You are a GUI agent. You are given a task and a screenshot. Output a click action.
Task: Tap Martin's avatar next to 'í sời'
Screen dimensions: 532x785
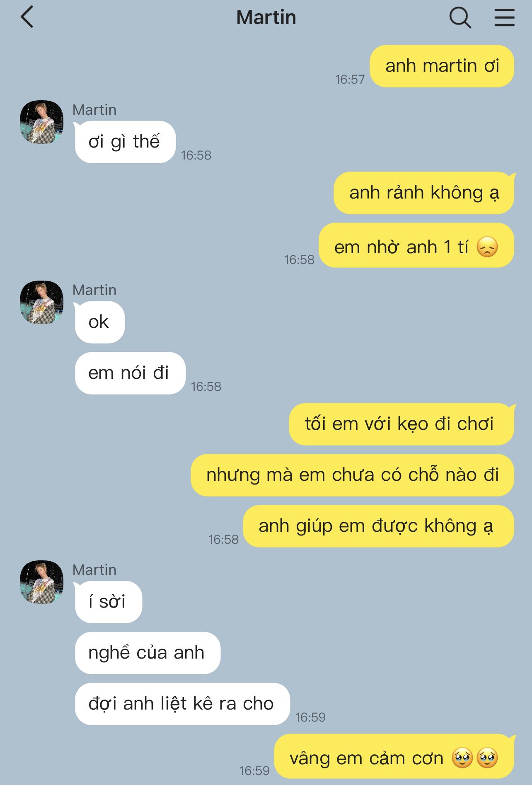42,582
